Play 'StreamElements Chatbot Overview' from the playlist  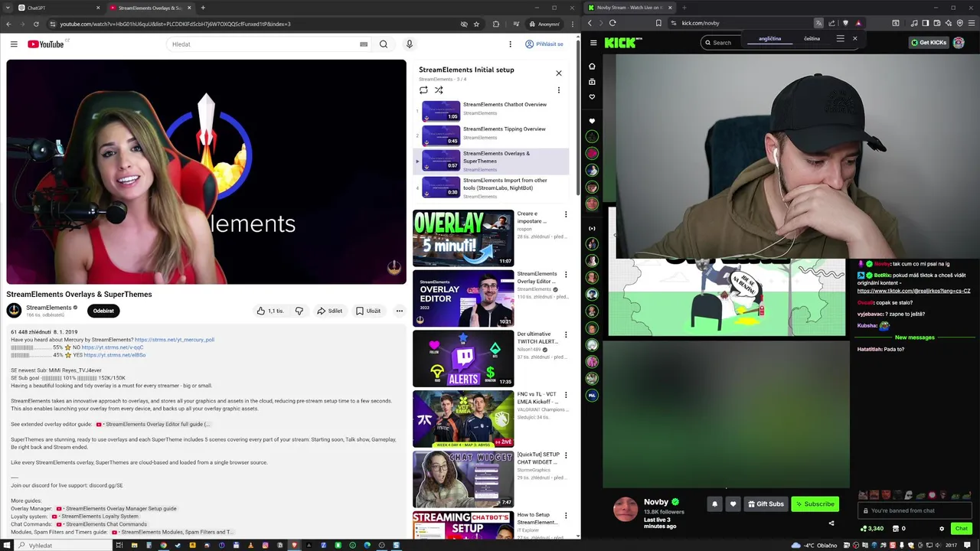pos(491,111)
